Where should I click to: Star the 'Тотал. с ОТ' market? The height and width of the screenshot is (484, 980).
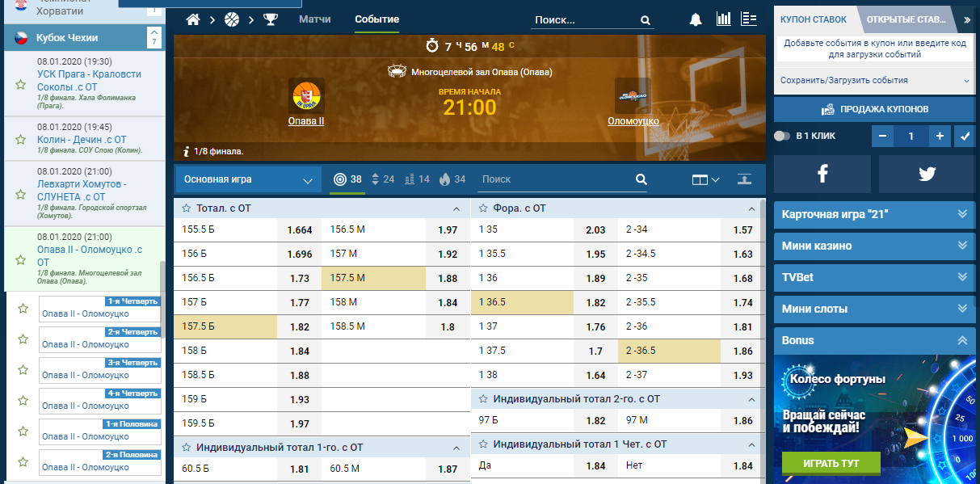186,208
